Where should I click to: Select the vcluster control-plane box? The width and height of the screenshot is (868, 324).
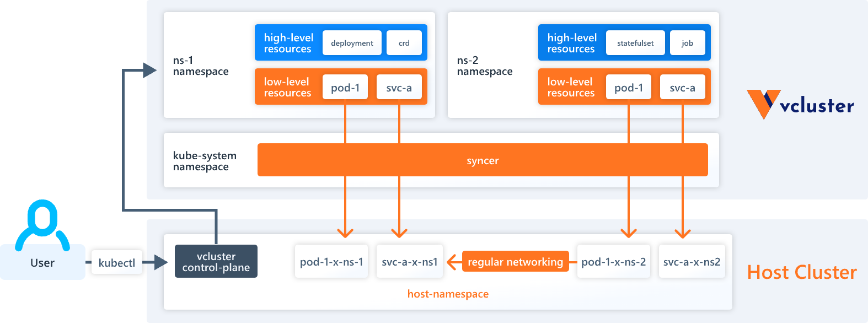(x=216, y=261)
